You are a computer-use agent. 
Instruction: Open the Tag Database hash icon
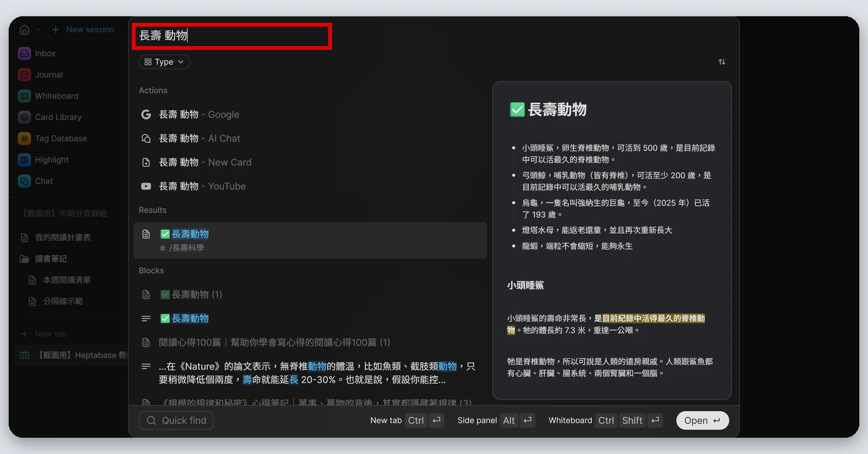pyautogui.click(x=24, y=138)
